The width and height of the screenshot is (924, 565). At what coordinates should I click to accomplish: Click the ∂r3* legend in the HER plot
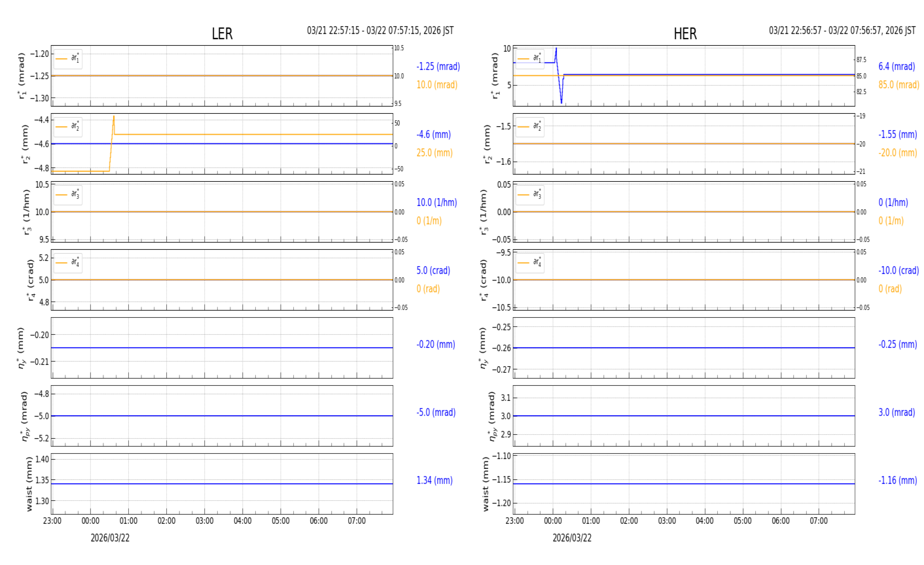(530, 194)
